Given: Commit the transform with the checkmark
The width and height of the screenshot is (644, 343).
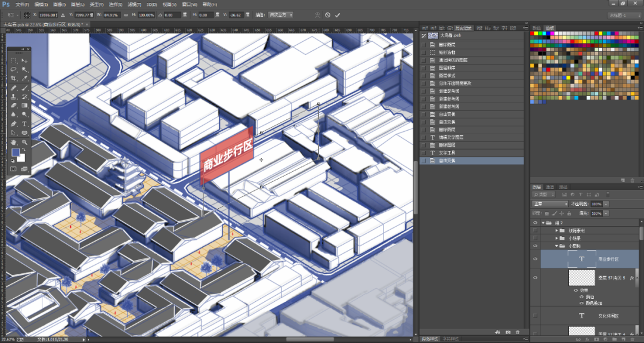Looking at the screenshot, I should pos(338,14).
